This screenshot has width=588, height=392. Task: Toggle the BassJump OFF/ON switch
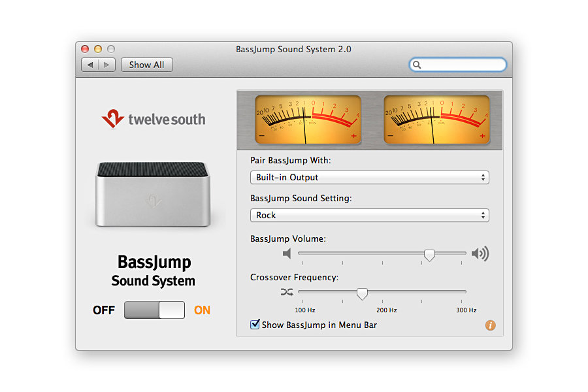(154, 310)
